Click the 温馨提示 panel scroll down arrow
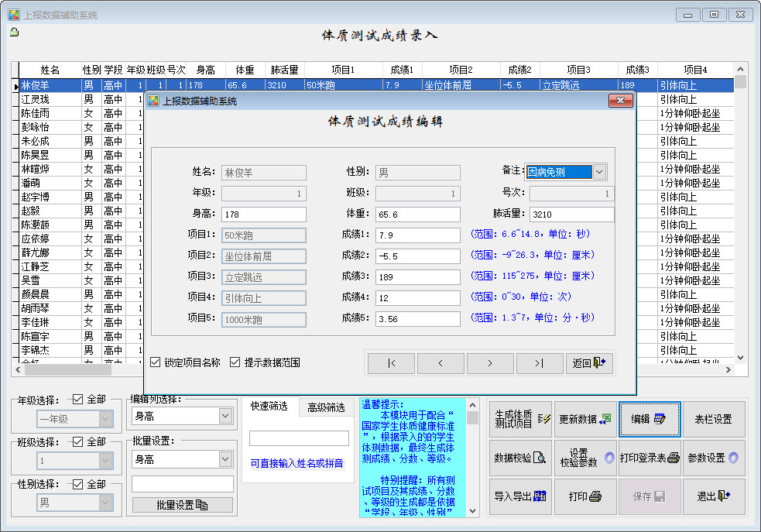 point(472,511)
